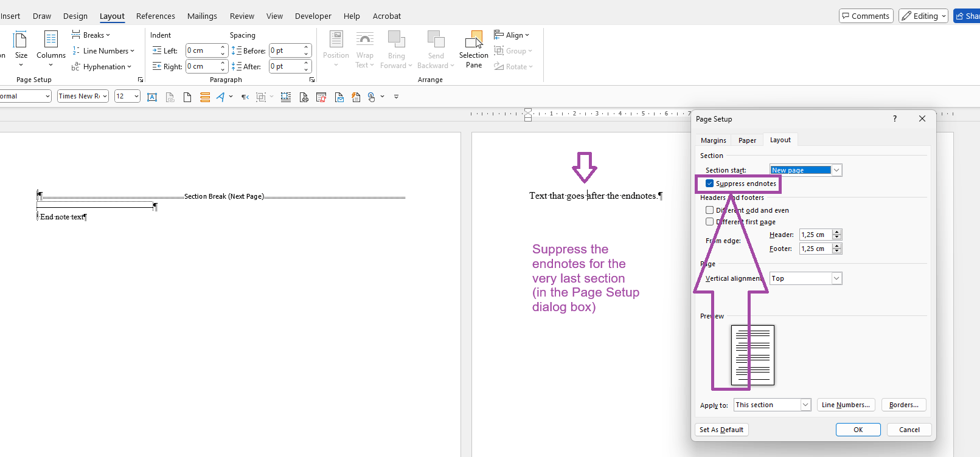Open the Comments pane button

point(866,16)
